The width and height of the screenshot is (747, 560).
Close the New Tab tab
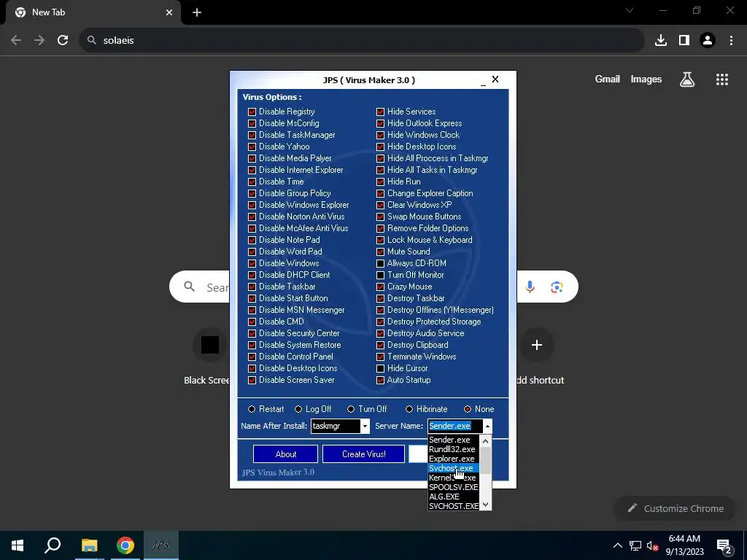169,13
